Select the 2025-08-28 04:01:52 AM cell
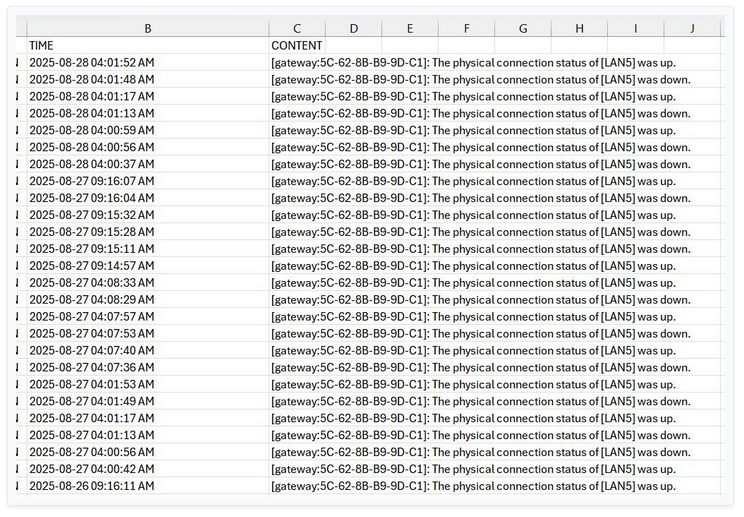The width and height of the screenshot is (744, 517). 148,63
